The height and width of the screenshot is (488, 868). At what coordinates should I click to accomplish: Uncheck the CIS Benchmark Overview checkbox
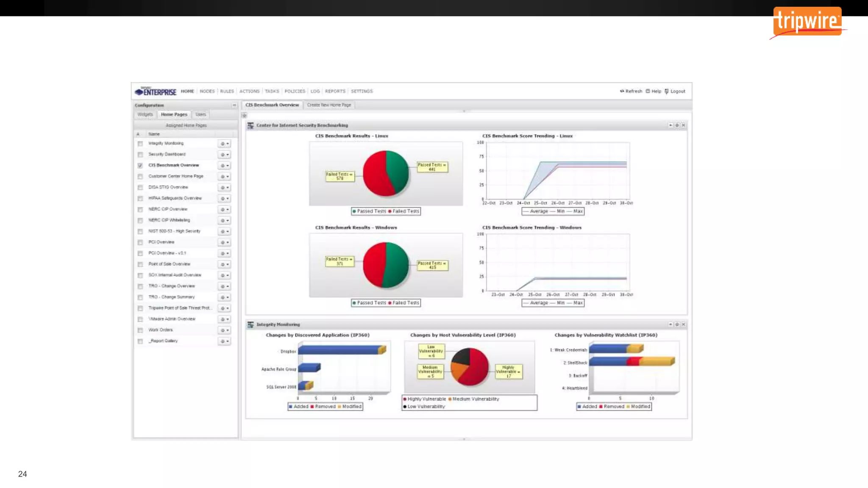point(140,166)
